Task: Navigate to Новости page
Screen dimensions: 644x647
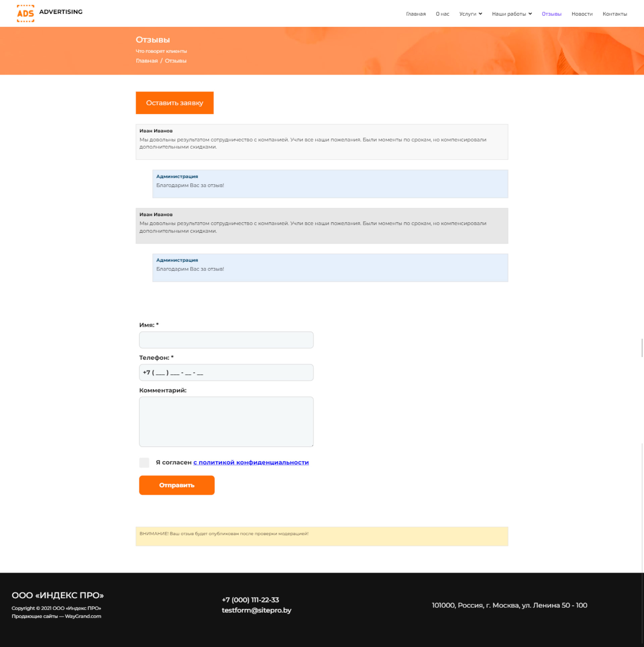Action: click(x=582, y=14)
